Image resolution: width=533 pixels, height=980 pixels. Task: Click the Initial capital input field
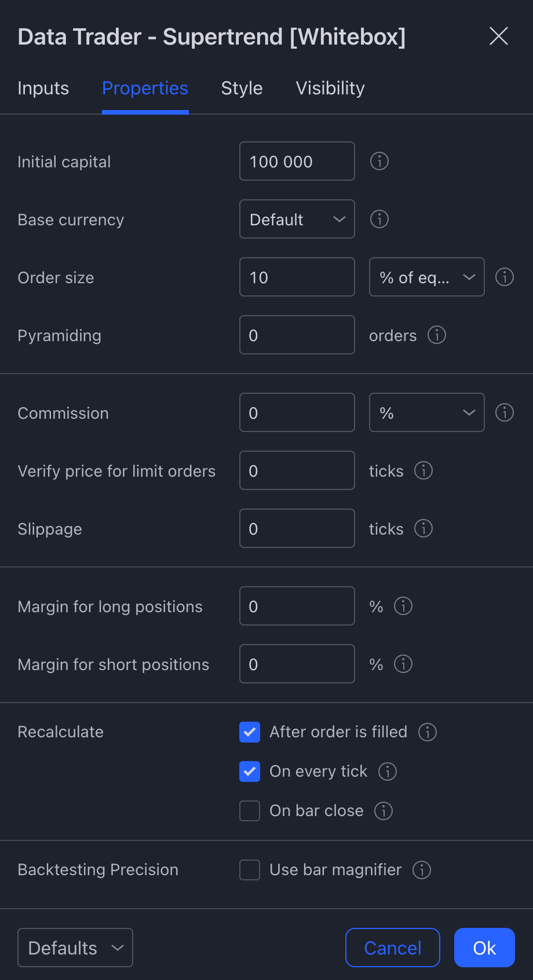coord(297,161)
